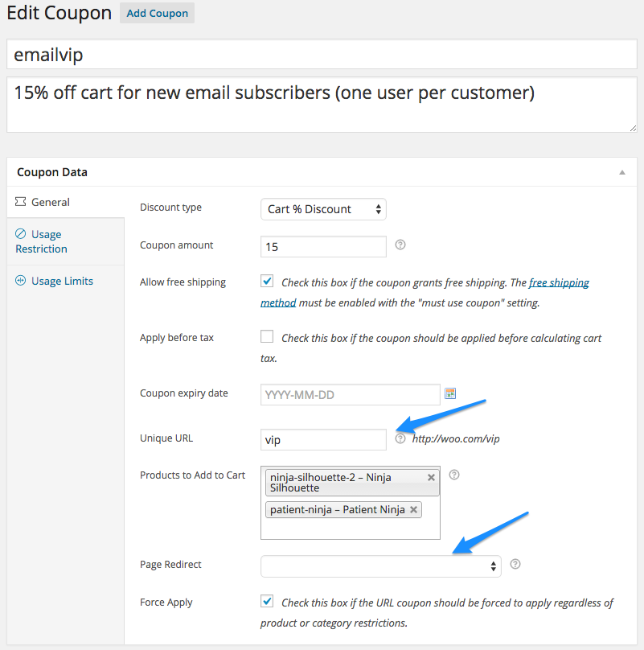The width and height of the screenshot is (644, 650).
Task: Click the General tab ticket icon
Action: 20,201
